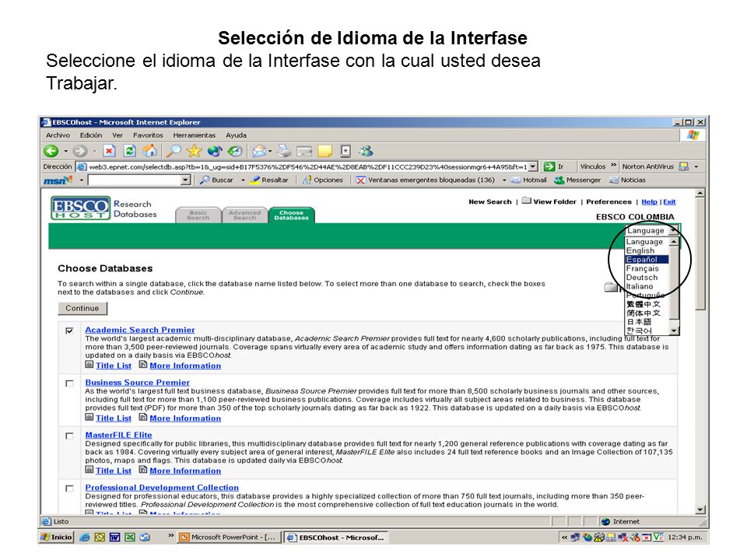Open Academic Search Premier link
The height and width of the screenshot is (560, 747).
140,330
